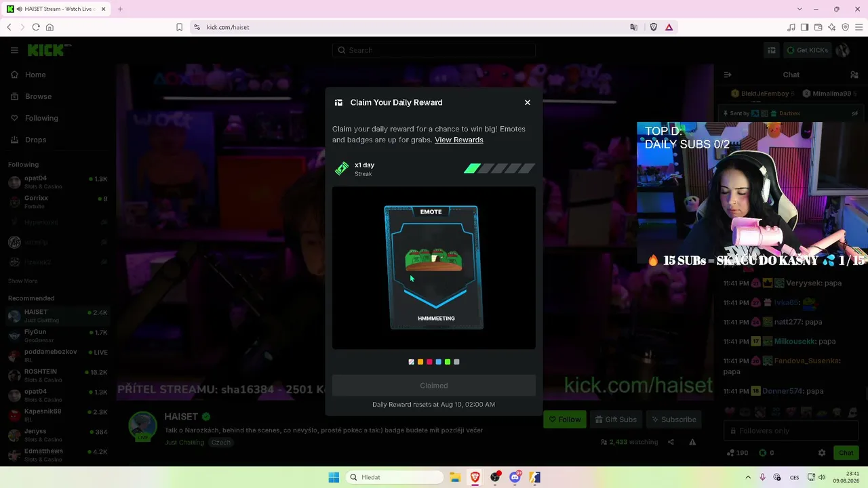Viewport: 868px width, 488px height.
Task: Select the HMMMEETING emote reward card
Action: [x=434, y=268]
